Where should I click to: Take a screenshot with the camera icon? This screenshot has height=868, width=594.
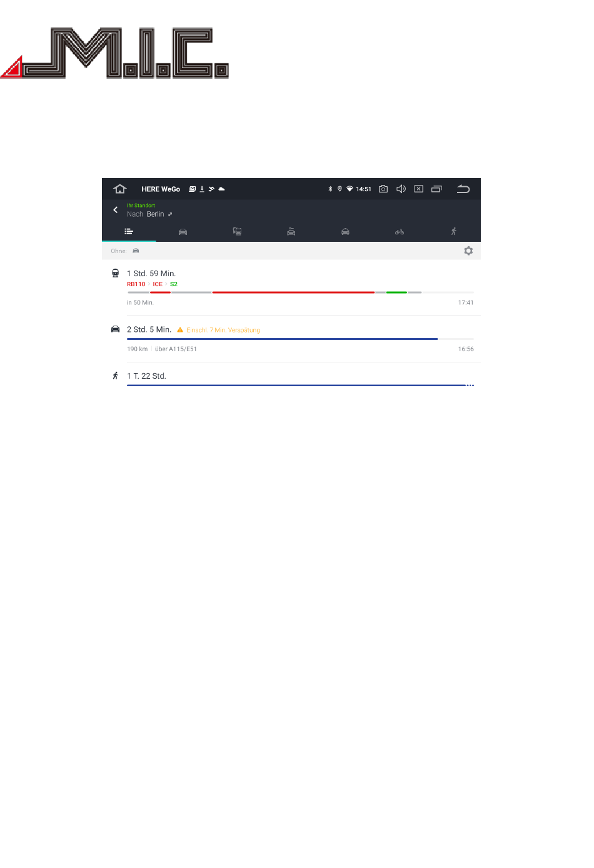(383, 189)
